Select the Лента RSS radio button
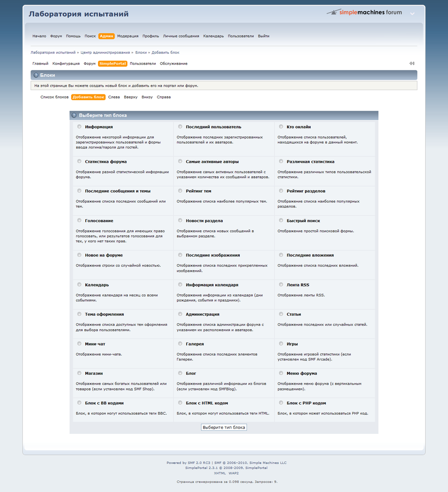448x492 pixels. point(281,285)
